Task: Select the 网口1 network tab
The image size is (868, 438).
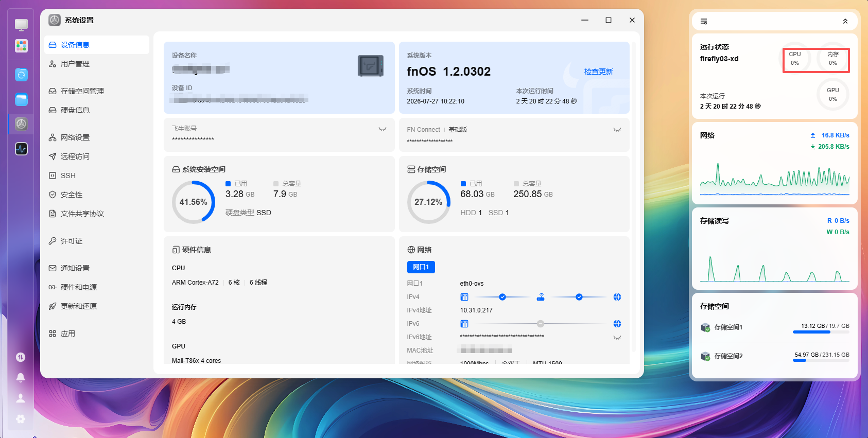Action: [x=421, y=267]
